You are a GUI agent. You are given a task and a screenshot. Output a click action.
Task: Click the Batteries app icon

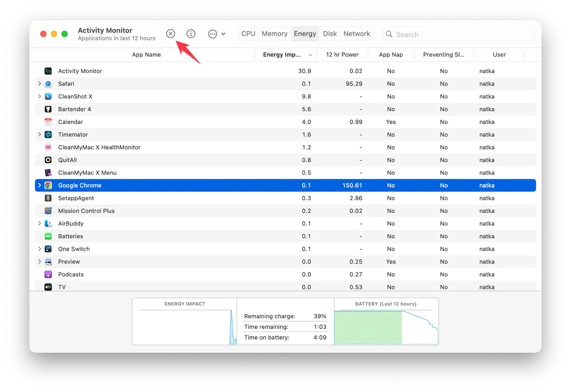pos(48,236)
